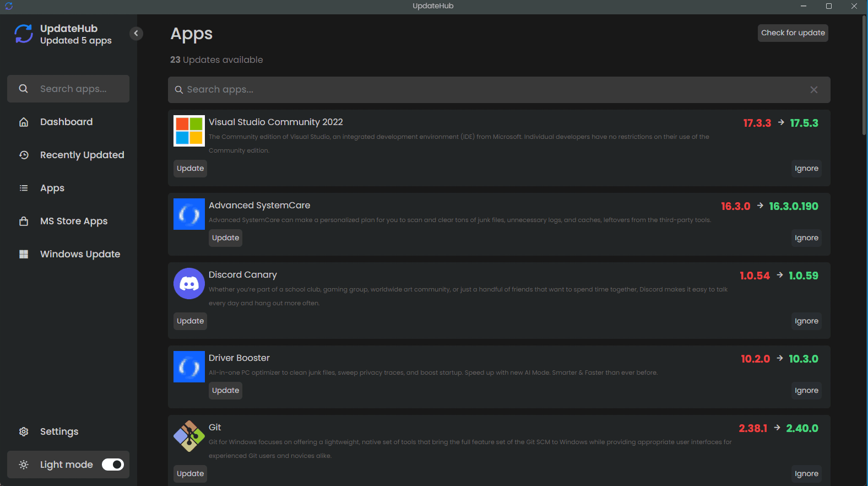The height and width of the screenshot is (486, 868).
Task: Click the Driver Booster app icon
Action: 189,366
